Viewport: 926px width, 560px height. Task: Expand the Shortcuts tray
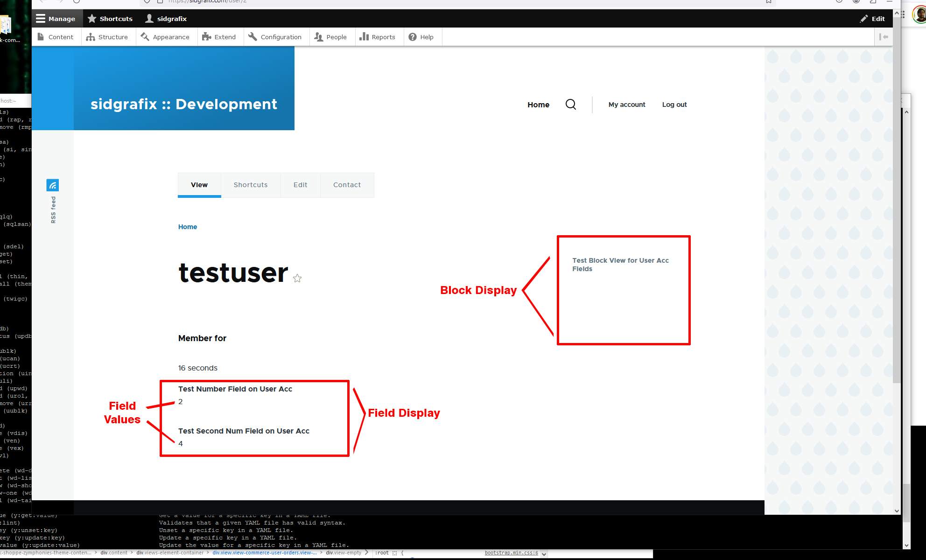pos(110,18)
